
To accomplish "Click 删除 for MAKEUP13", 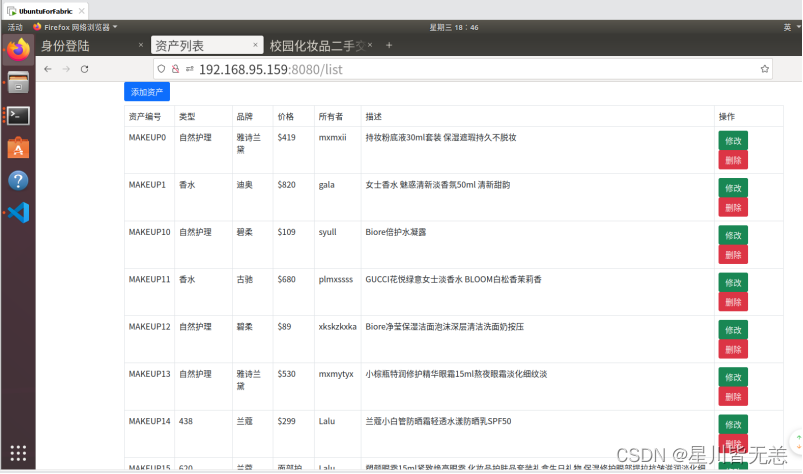I will 733,397.
